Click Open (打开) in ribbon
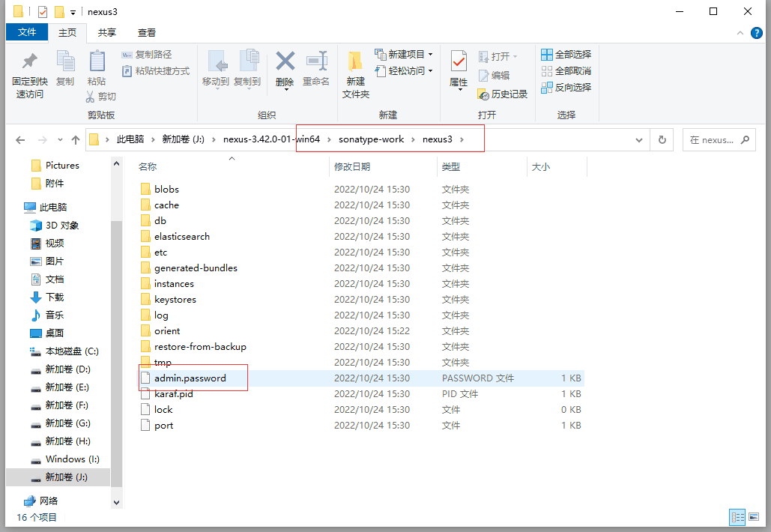The width and height of the screenshot is (771, 532). [x=498, y=56]
